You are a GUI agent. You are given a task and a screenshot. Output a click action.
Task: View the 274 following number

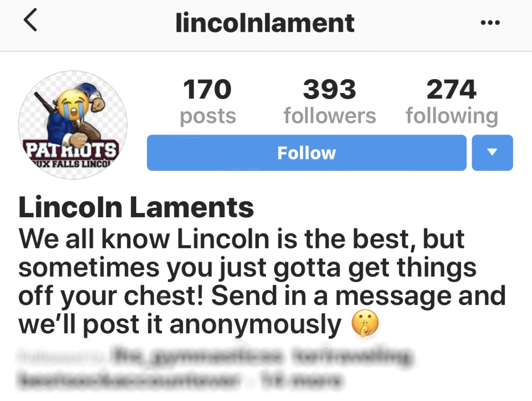pyautogui.click(x=451, y=90)
